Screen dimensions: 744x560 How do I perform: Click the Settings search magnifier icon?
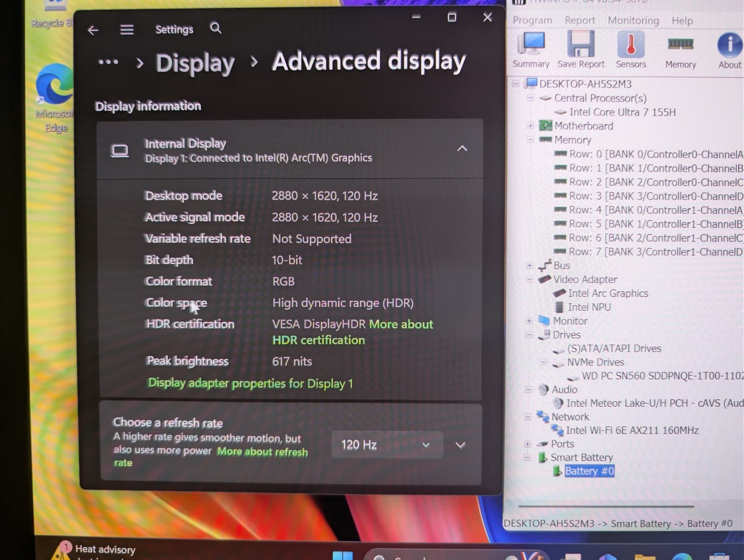215,28
